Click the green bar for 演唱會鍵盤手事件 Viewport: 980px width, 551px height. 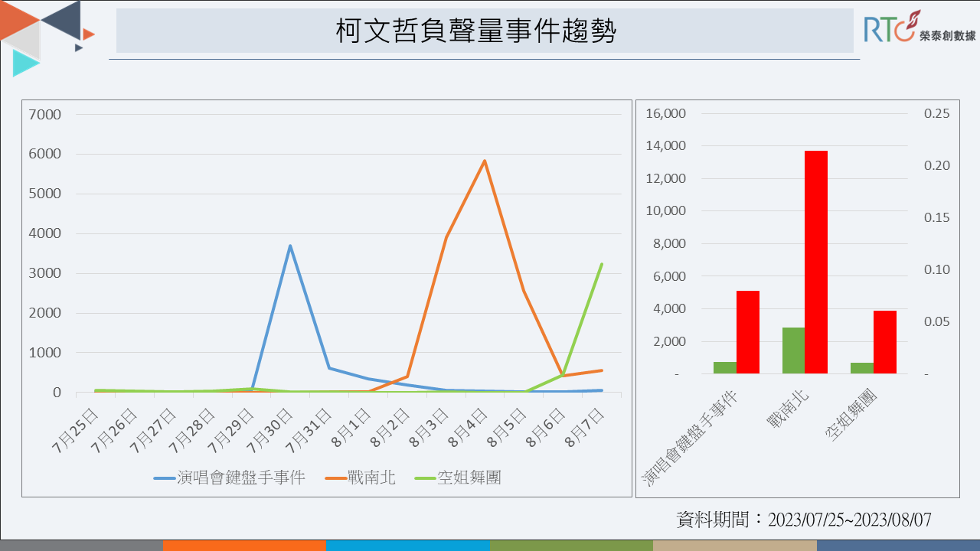725,368
